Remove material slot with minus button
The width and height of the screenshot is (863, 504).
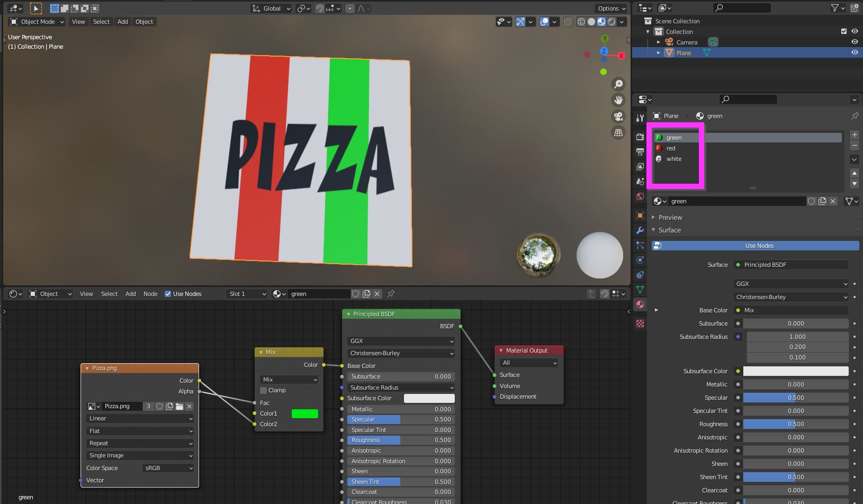[x=854, y=145]
